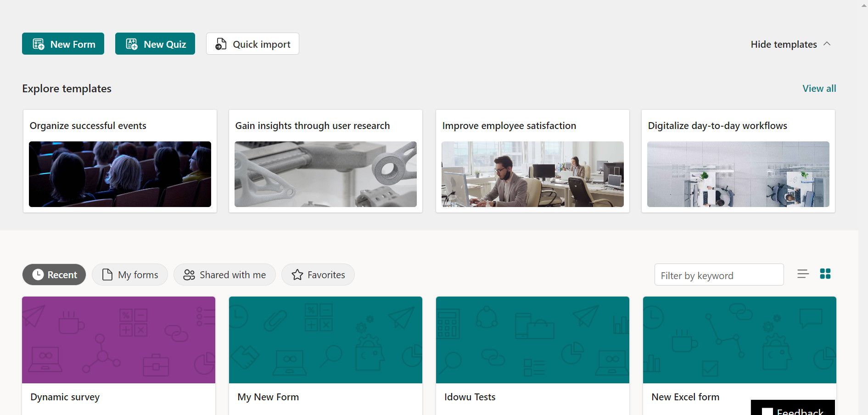
Task: Open the Dynamic survey form
Action: (118, 340)
